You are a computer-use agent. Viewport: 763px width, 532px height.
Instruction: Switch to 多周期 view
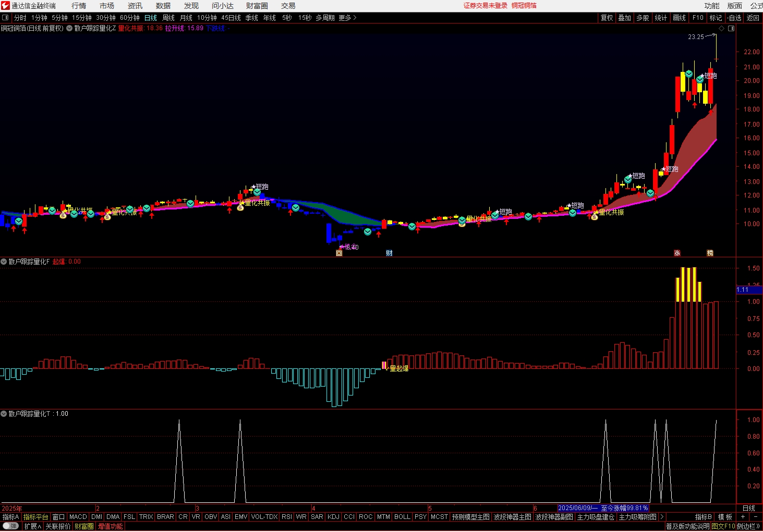pyautogui.click(x=325, y=18)
